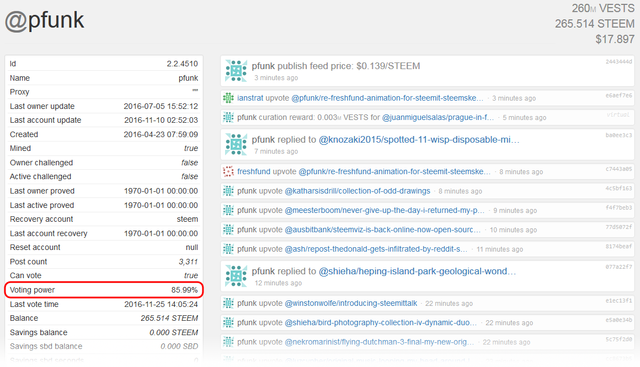Open @shieha/bird-photography-collection link
Image resolution: width=640 pixels, height=367 pixels.
pos(380,323)
